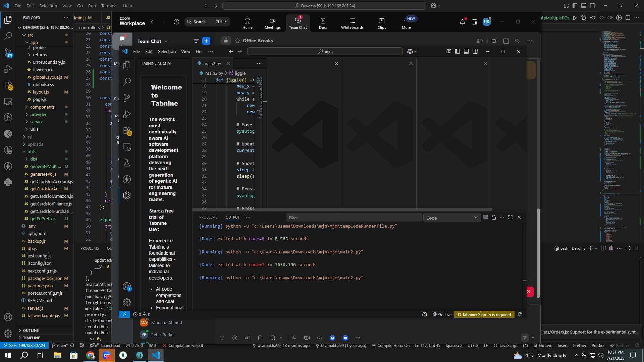The image size is (644, 362).
Task: Expand uploads folder in Explorer
Action: point(35,144)
